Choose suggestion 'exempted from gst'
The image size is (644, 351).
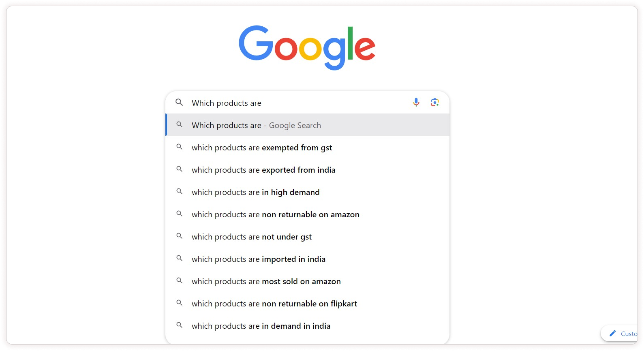point(262,148)
